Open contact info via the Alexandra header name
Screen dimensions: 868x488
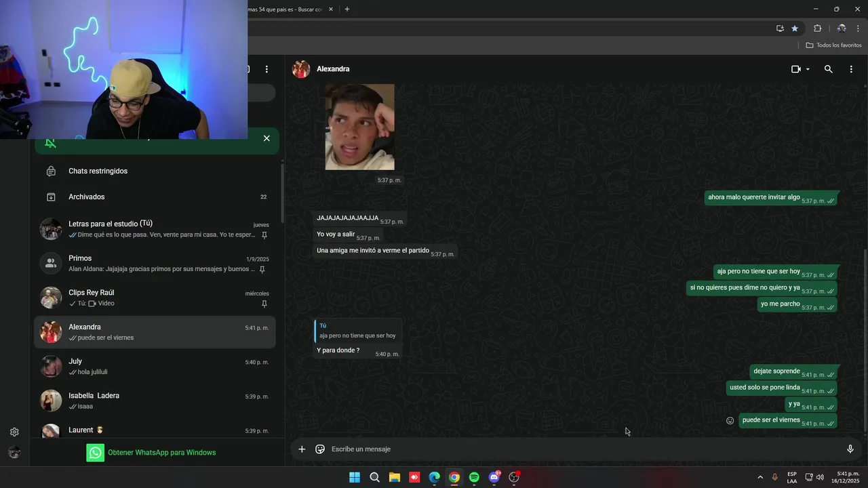333,69
